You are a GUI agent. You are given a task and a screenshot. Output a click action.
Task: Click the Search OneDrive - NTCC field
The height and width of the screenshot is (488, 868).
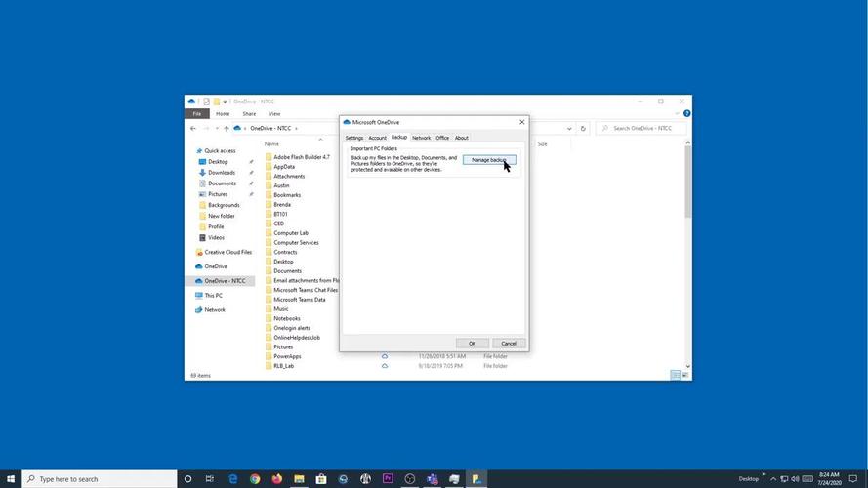coord(644,129)
